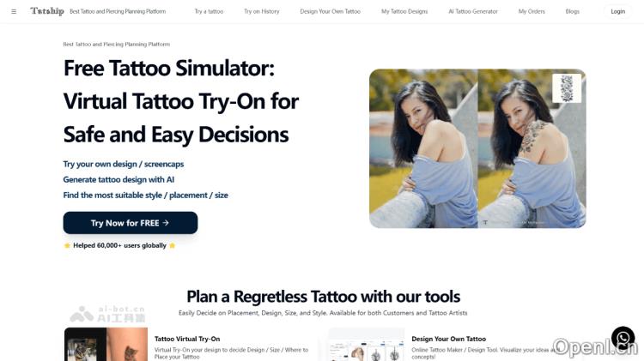Click the tattoo design overlay thumbnail
This screenshot has width=644, height=361.
tap(567, 88)
